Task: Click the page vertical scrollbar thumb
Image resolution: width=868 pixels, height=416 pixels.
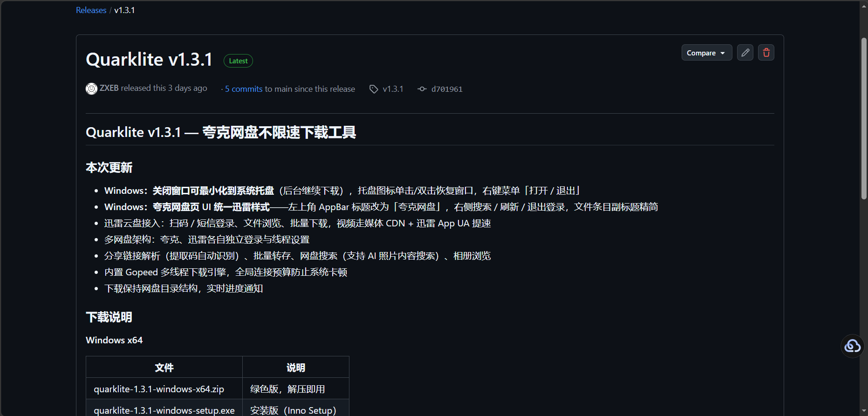Action: (864, 119)
